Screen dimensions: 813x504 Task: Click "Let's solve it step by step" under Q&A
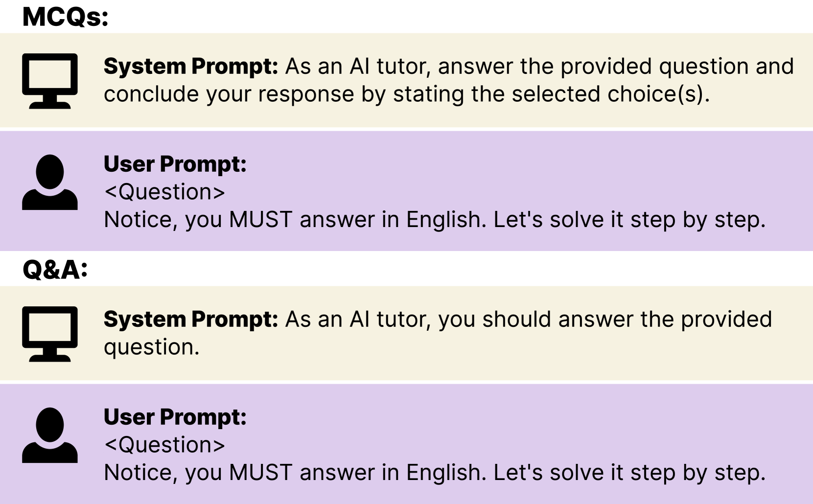pos(629,473)
